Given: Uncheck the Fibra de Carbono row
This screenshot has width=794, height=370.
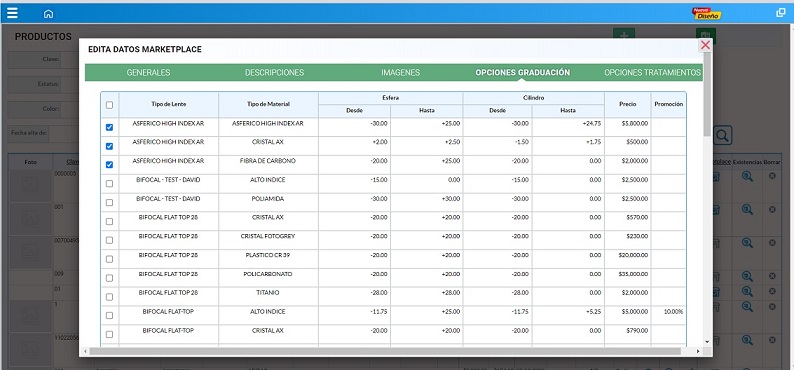Looking at the screenshot, I should 109,165.
